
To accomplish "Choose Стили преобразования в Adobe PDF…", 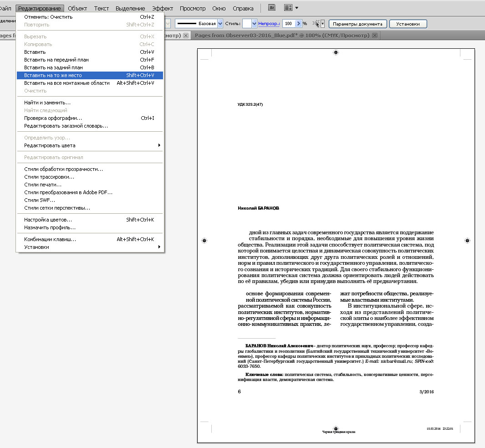I will tap(90, 192).
